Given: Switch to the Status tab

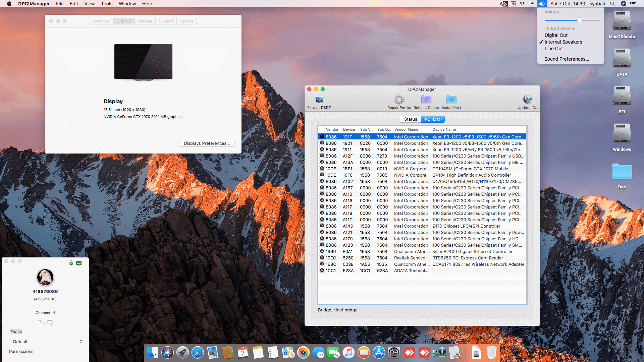Looking at the screenshot, I should pyautogui.click(x=410, y=119).
